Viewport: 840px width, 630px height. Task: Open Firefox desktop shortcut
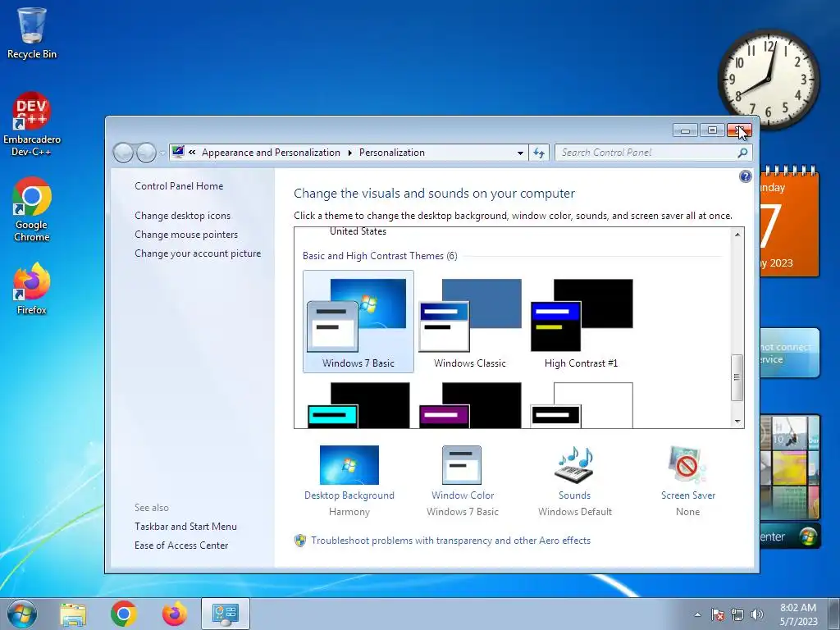[x=32, y=289]
